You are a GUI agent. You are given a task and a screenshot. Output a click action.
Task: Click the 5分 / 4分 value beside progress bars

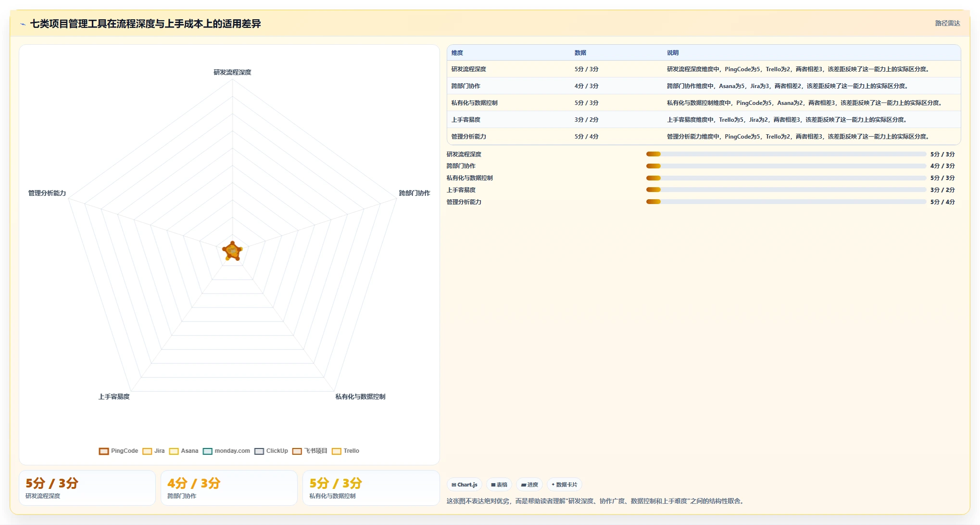tap(942, 202)
